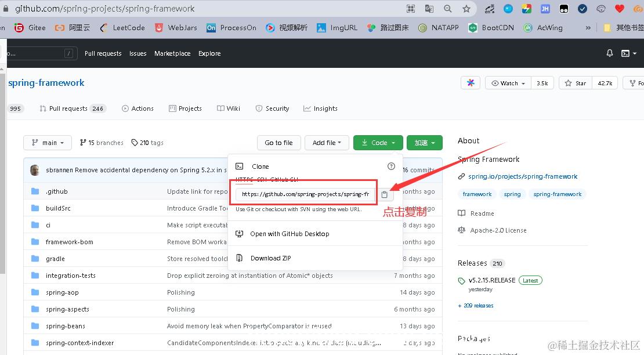
Task: Click the blue checkmark extension icon
Action: [x=583, y=9]
